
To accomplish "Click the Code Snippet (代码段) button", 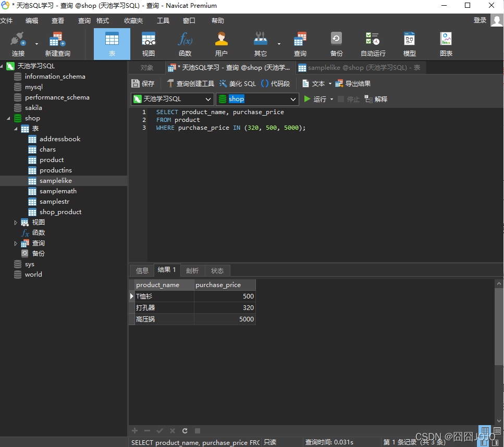I will point(276,83).
